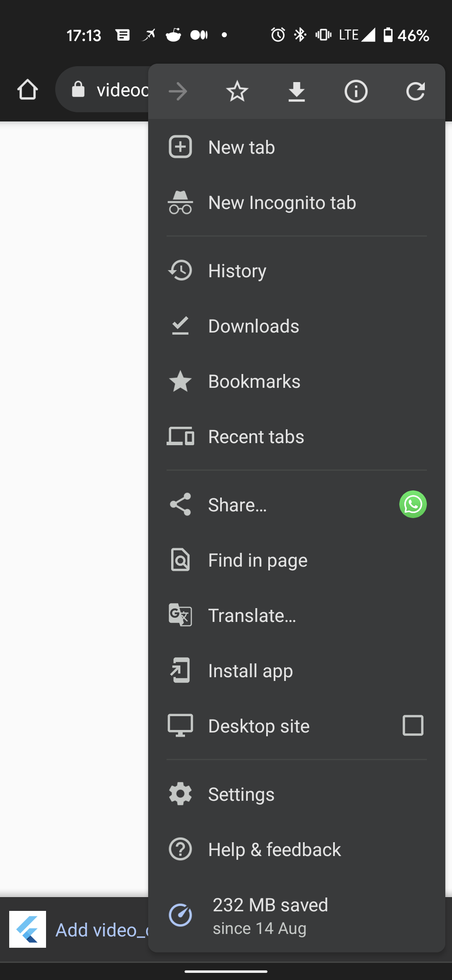The width and height of the screenshot is (452, 980).
Task: Start Translate for this page
Action: [252, 615]
